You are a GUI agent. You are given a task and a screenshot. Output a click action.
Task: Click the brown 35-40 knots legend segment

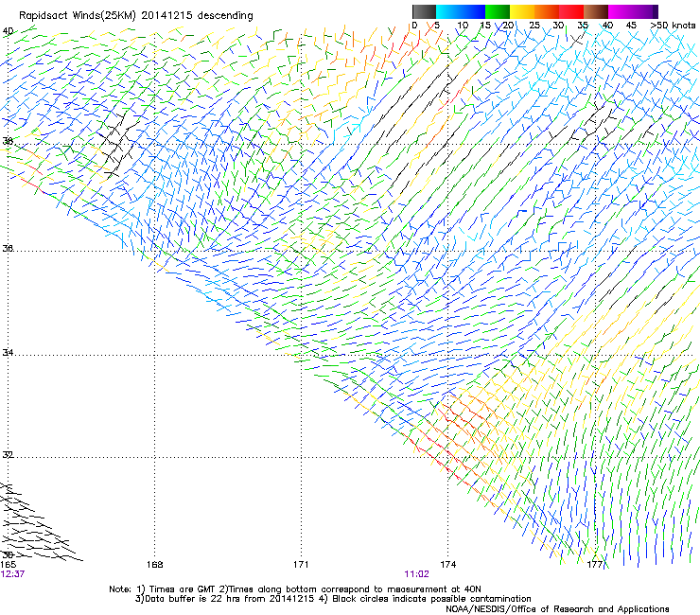pyautogui.click(x=596, y=11)
